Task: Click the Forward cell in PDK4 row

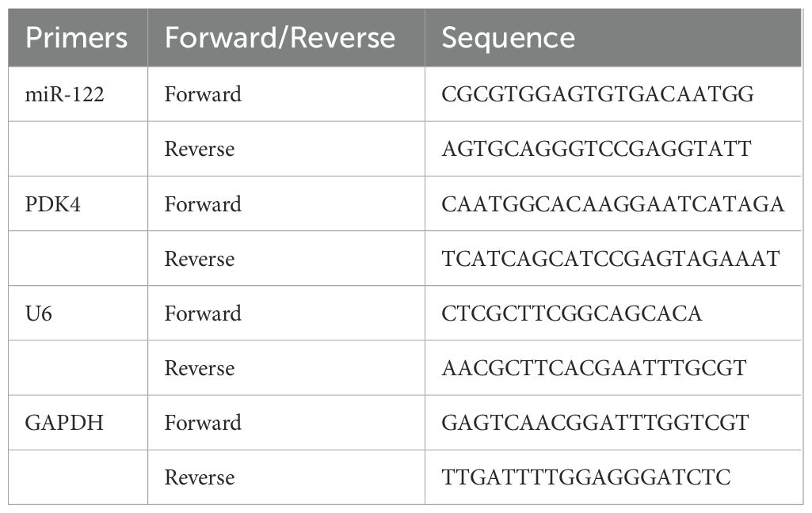Action: [x=203, y=204]
